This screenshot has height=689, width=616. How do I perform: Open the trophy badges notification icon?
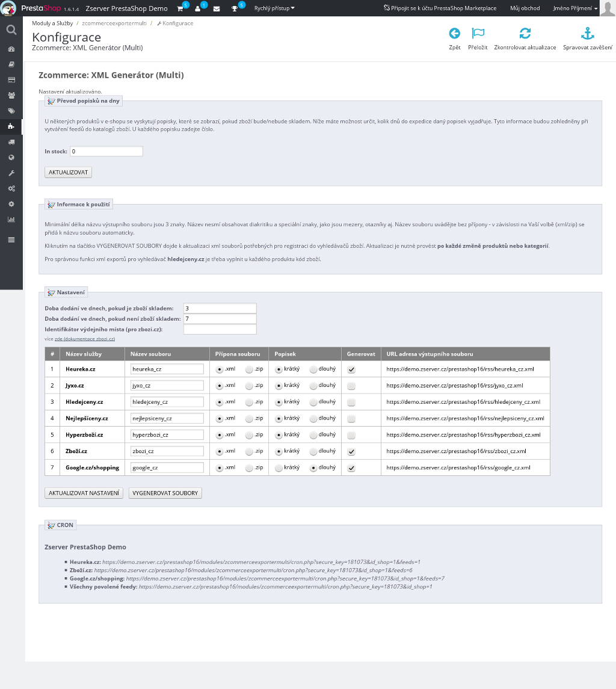pos(235,9)
